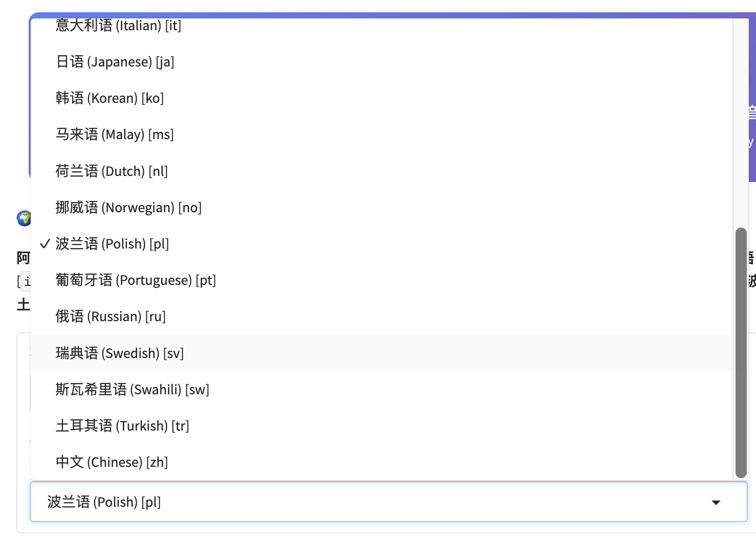Select 意大利语 (Italian) [it] option

click(x=118, y=26)
